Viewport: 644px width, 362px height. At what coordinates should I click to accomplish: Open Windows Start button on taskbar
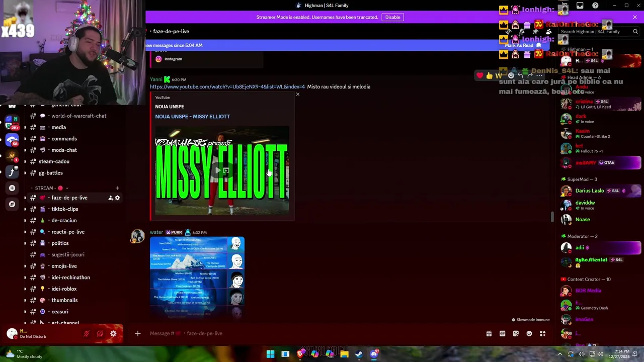point(270,354)
